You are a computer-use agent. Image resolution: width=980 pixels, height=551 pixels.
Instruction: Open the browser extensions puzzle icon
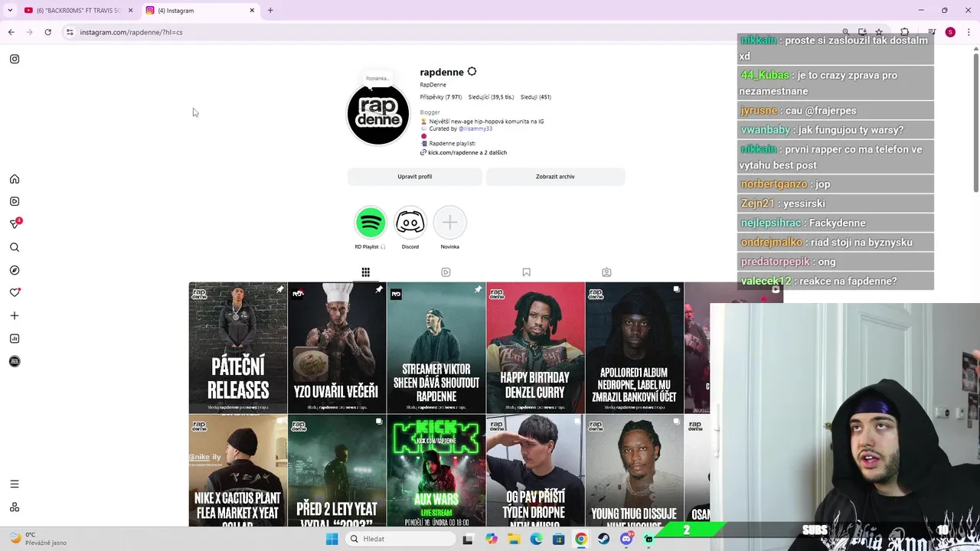[x=904, y=32]
